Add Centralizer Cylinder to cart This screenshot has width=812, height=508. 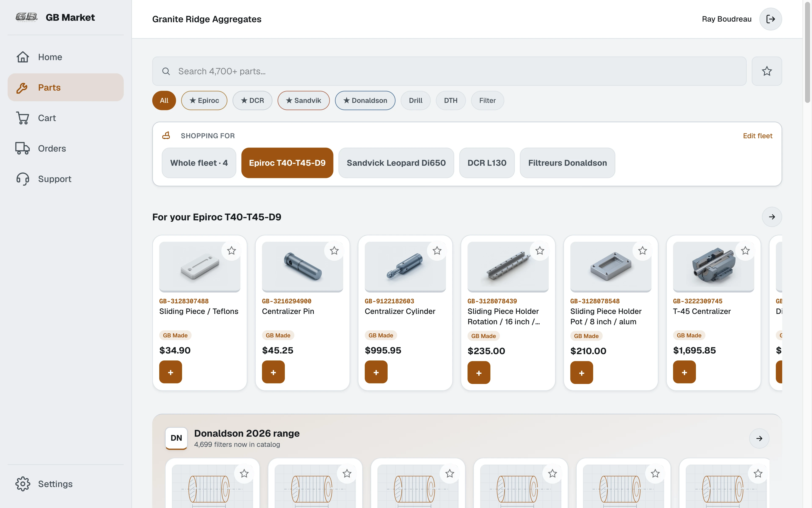(376, 372)
